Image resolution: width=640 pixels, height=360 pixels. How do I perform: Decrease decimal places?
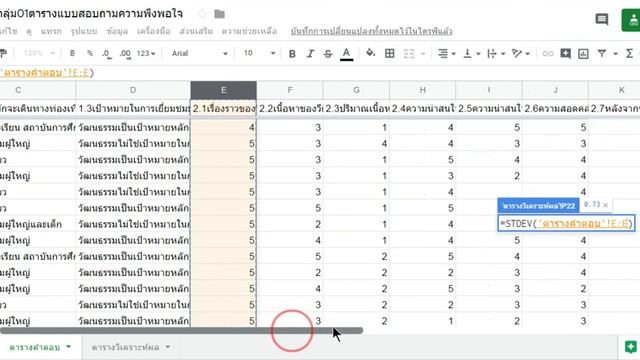point(107,53)
